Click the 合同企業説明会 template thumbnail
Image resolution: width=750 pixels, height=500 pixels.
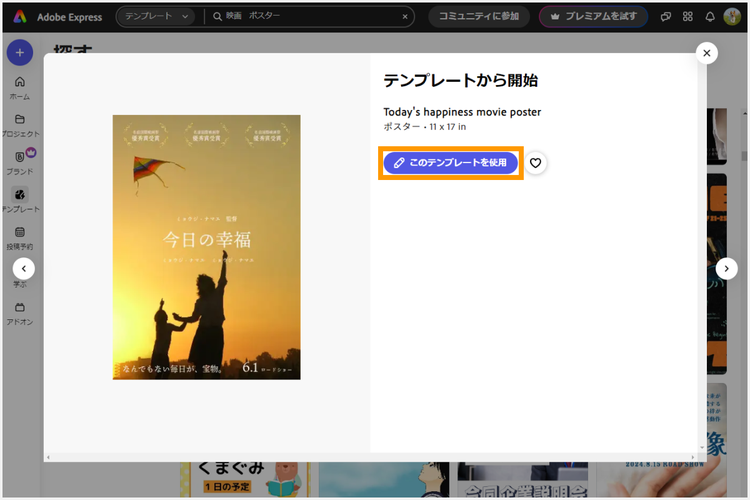tap(522, 479)
